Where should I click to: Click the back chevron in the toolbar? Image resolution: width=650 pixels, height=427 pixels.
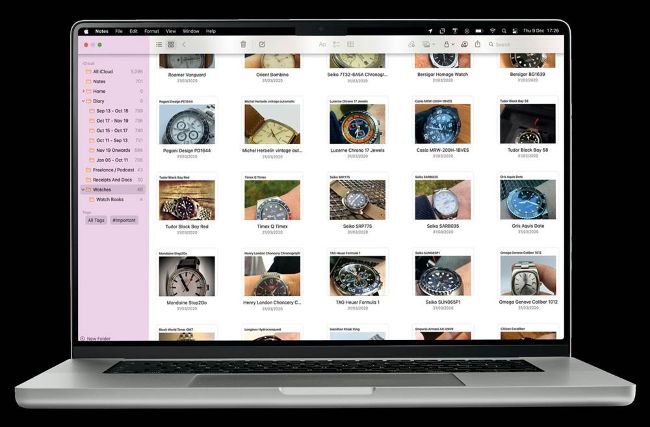point(184,44)
